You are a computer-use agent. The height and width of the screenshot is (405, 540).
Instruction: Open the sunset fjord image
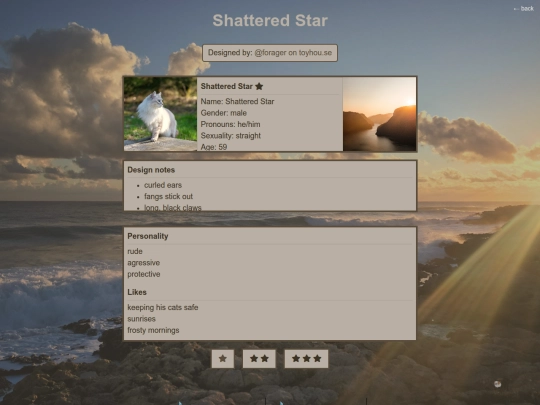(380, 114)
